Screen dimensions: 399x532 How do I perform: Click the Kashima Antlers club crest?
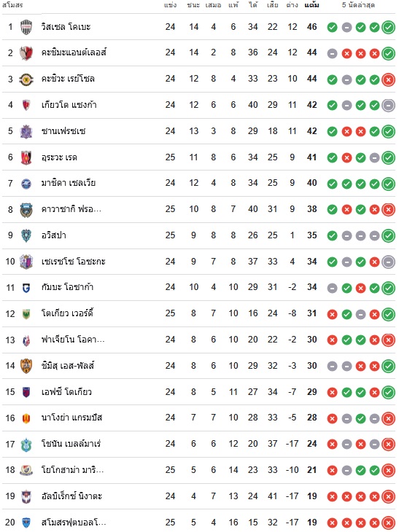26,53
